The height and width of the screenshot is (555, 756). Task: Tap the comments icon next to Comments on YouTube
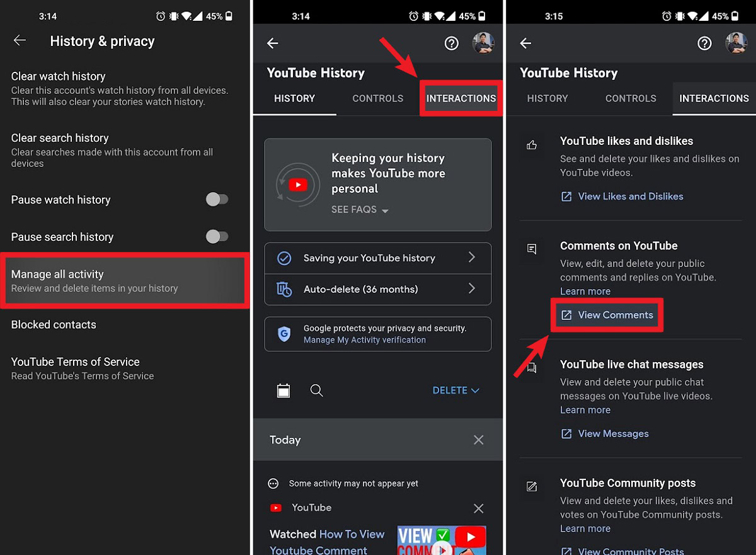tap(532, 249)
